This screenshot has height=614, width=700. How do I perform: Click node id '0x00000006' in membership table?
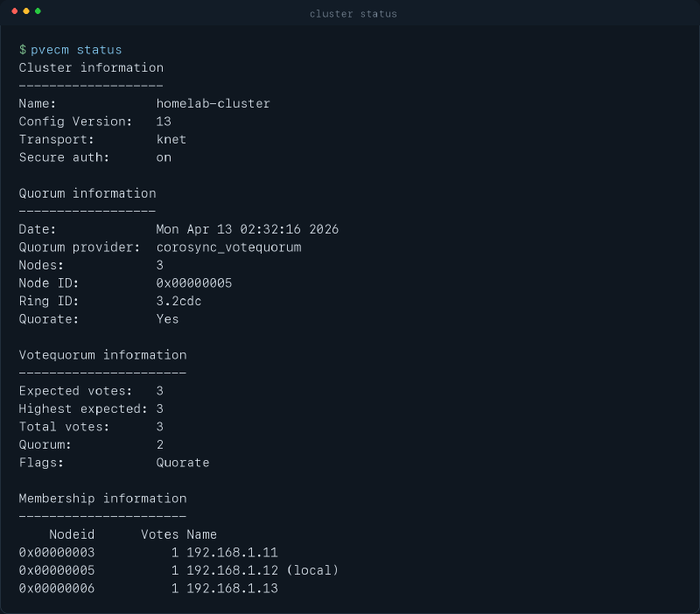point(57,588)
